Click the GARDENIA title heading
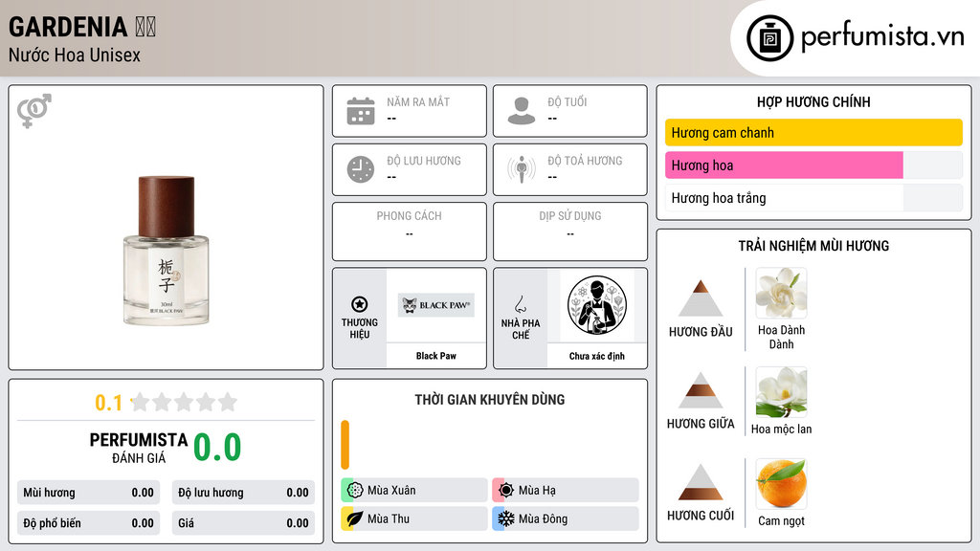Viewport: 980px width, 551px height. pyautogui.click(x=68, y=26)
